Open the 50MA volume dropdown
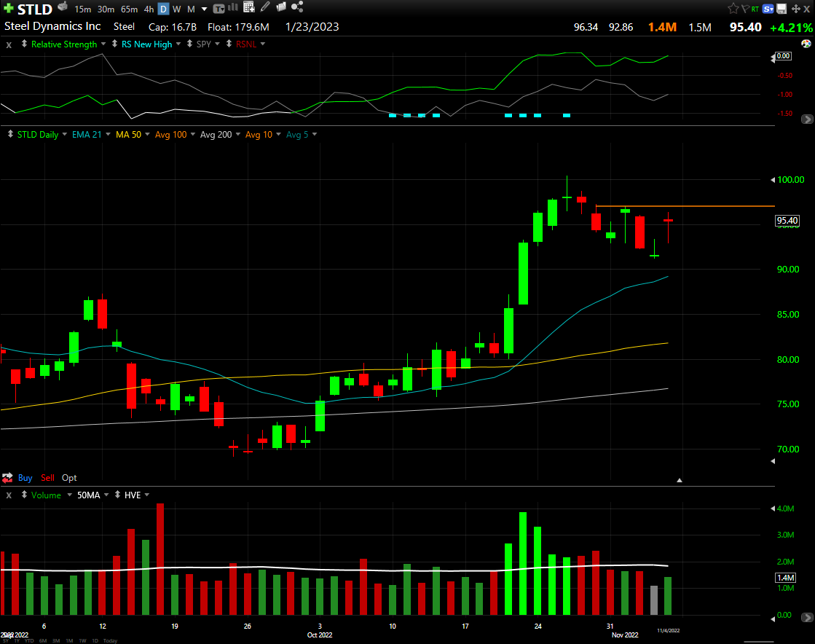Image resolution: width=815 pixels, height=644 pixels. click(x=106, y=495)
